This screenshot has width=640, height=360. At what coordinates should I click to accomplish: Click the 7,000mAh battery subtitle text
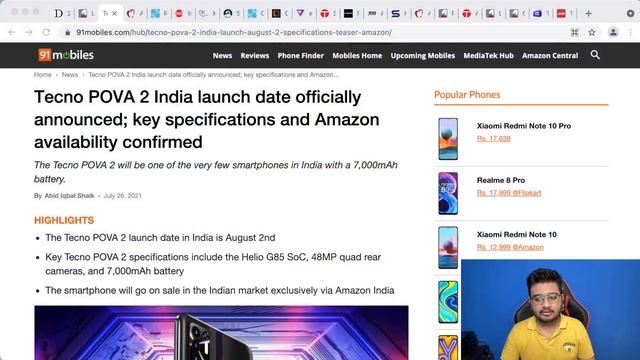click(216, 172)
